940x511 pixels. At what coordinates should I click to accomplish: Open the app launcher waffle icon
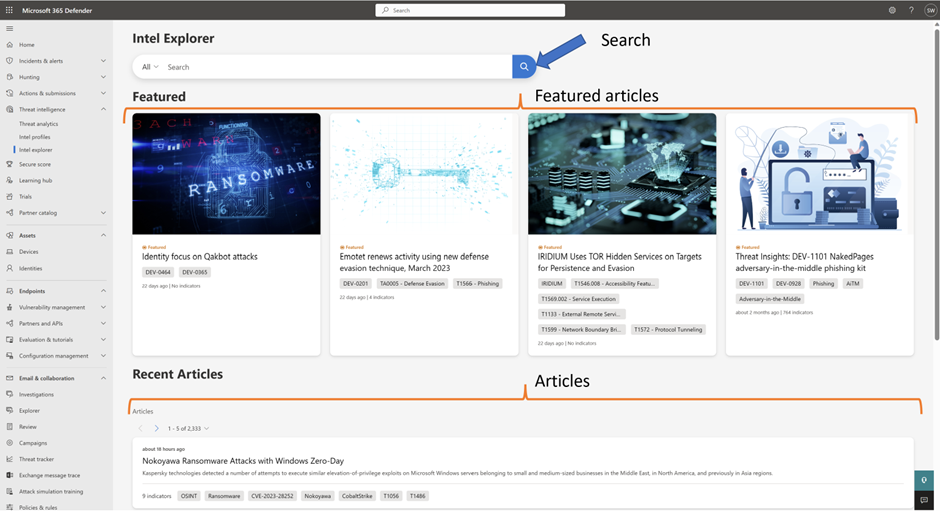[x=9, y=10]
